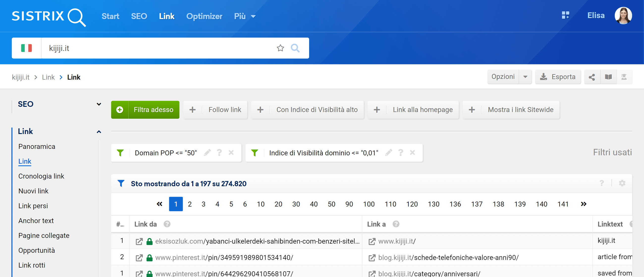Collapse the Link sidebar section
This screenshot has width=644, height=277.
pyautogui.click(x=99, y=132)
